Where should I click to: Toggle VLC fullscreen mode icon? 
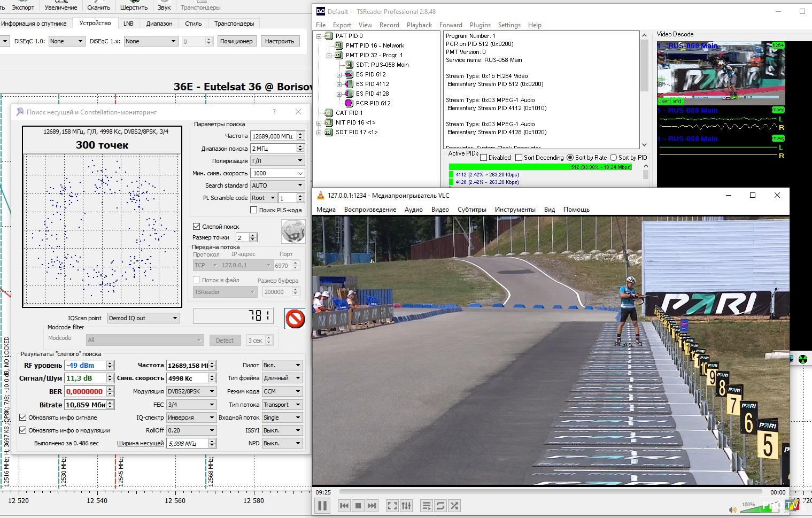[x=392, y=505]
